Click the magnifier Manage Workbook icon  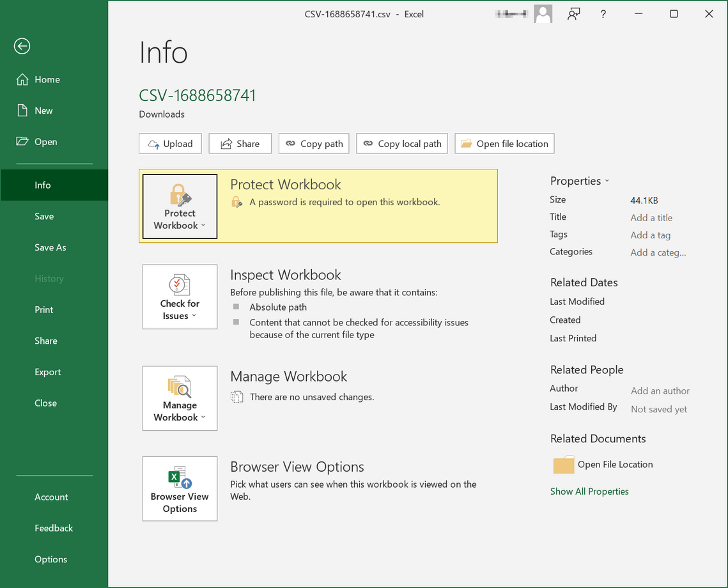pyautogui.click(x=180, y=387)
